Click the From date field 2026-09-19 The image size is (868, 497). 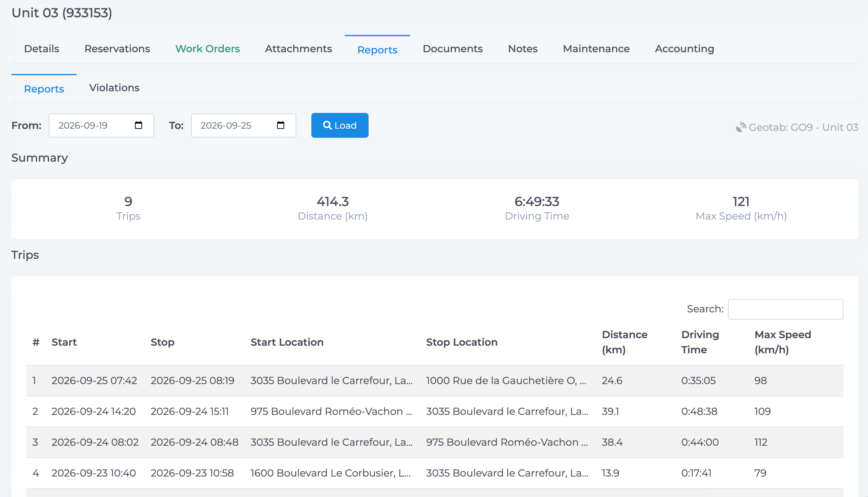(101, 125)
